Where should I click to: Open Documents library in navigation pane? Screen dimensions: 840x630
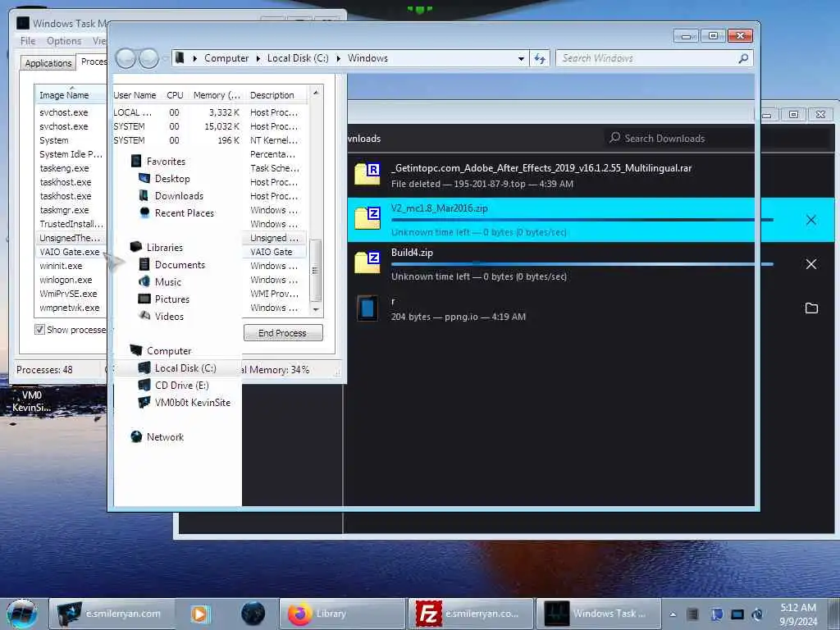[180, 265]
